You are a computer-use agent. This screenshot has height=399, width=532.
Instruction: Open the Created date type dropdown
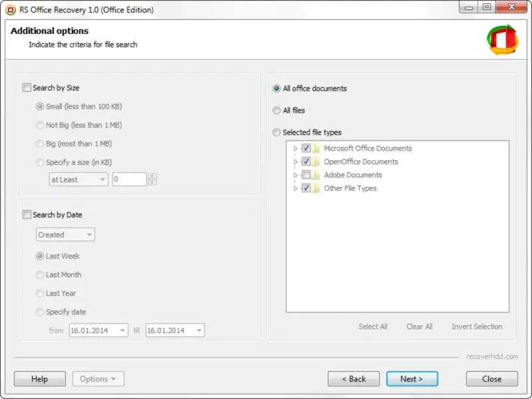(x=65, y=235)
